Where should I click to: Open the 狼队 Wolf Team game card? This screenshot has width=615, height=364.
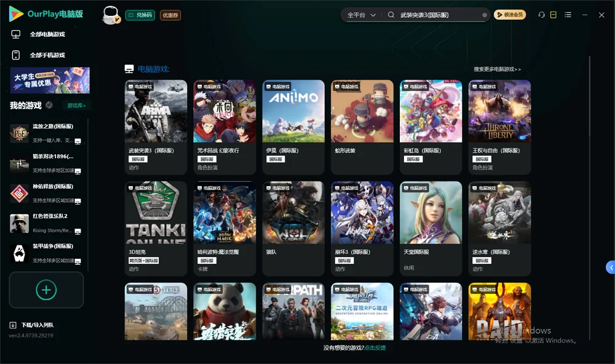293,229
